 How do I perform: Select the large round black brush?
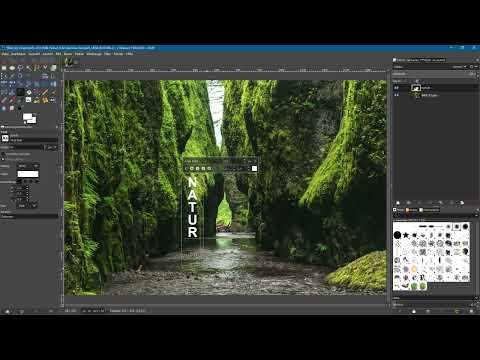coord(397,235)
